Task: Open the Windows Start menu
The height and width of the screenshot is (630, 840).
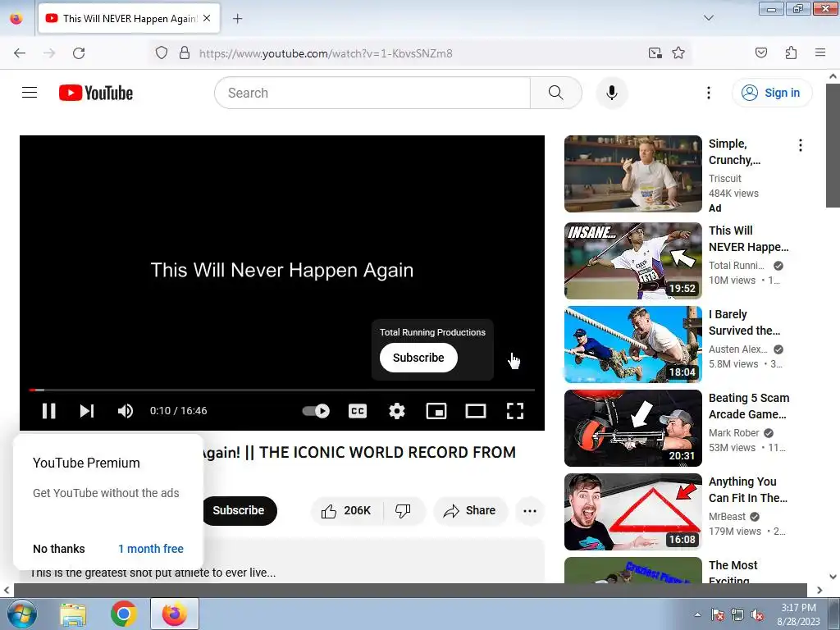Action: [21, 614]
